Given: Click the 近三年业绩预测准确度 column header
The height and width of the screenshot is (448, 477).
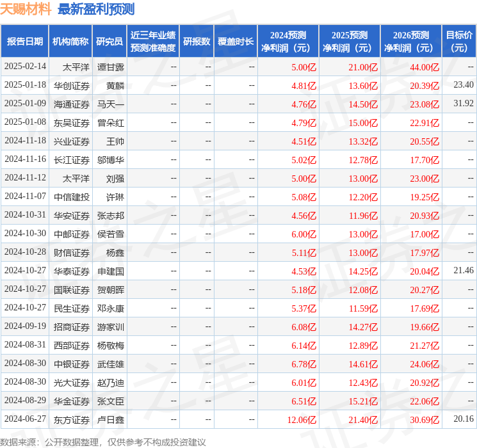Looking at the screenshot, I should point(153,42).
